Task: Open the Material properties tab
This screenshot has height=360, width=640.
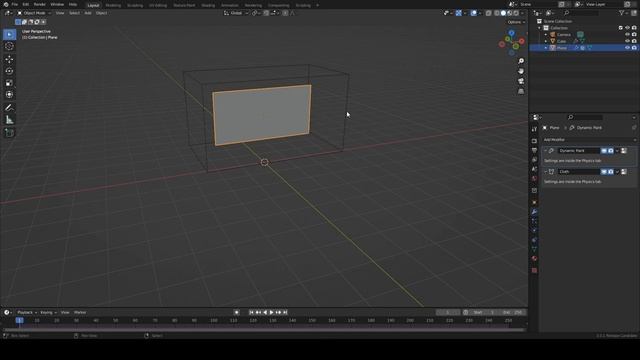Action: click(534, 258)
